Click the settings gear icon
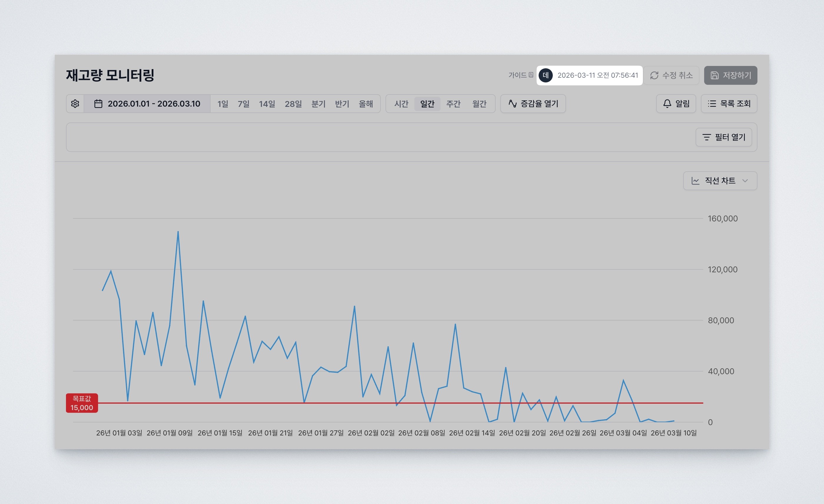 click(x=75, y=104)
